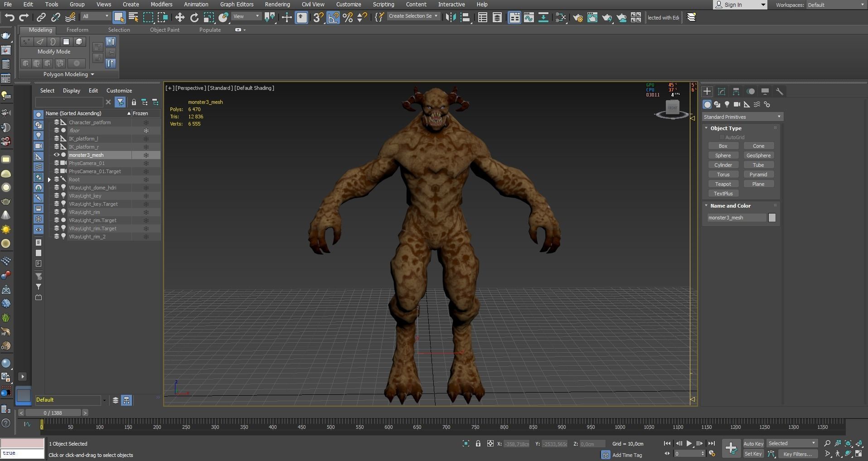
Task: Open the Rendering menu
Action: 277,4
